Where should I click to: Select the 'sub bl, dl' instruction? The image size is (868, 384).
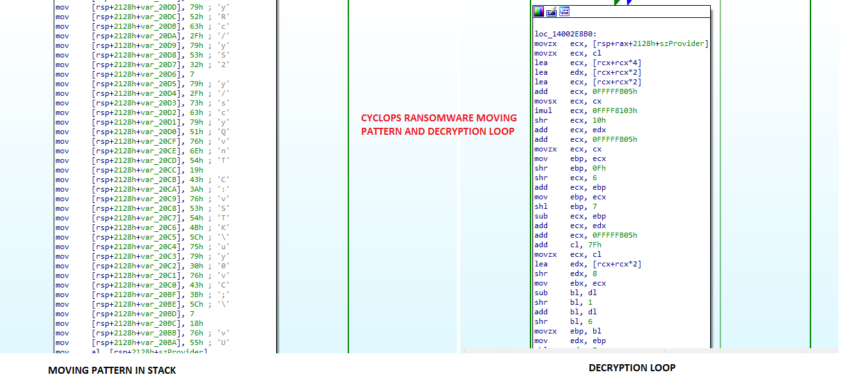[564, 293]
